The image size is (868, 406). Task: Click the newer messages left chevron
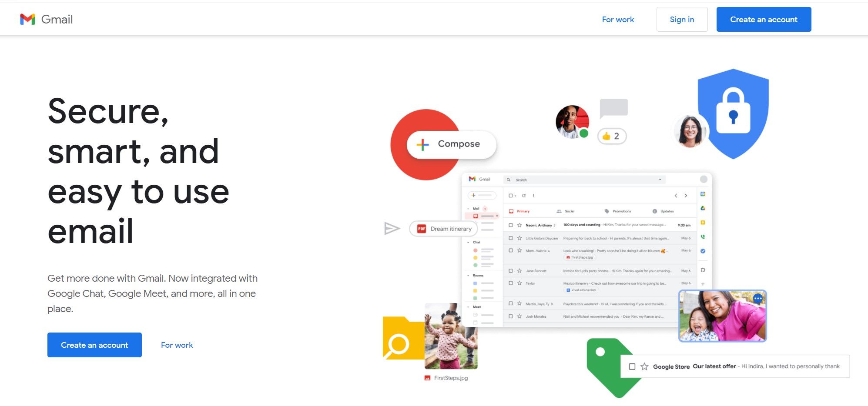pos(676,196)
